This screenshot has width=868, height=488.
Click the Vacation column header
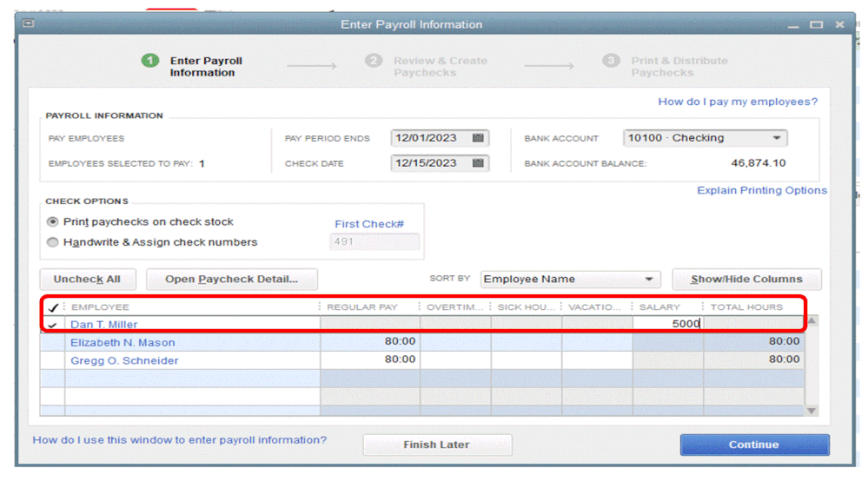click(597, 307)
